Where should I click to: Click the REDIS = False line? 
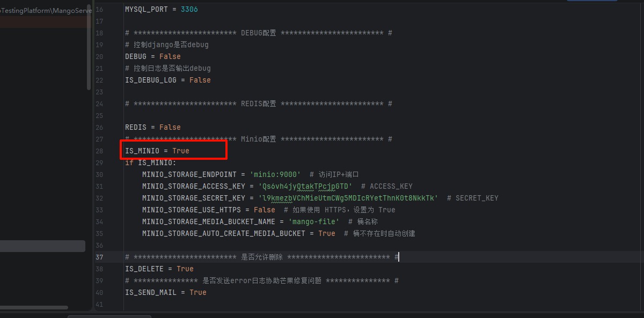[x=152, y=128]
